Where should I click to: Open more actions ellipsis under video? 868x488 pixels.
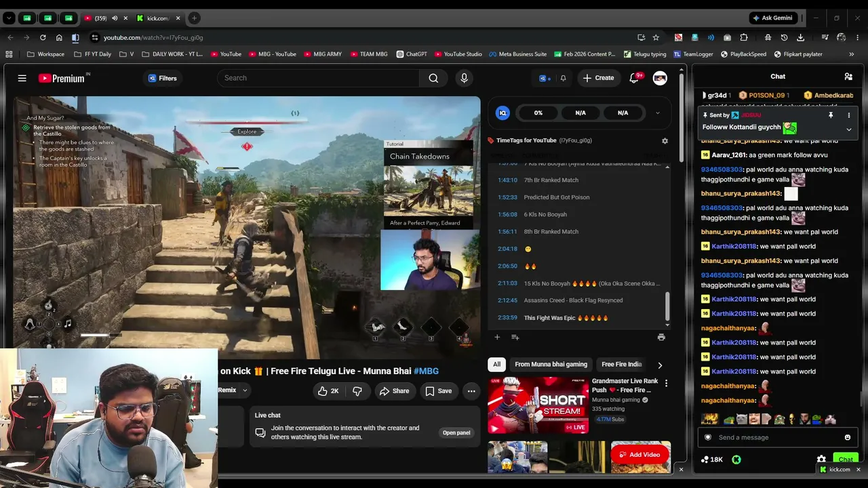pyautogui.click(x=471, y=391)
